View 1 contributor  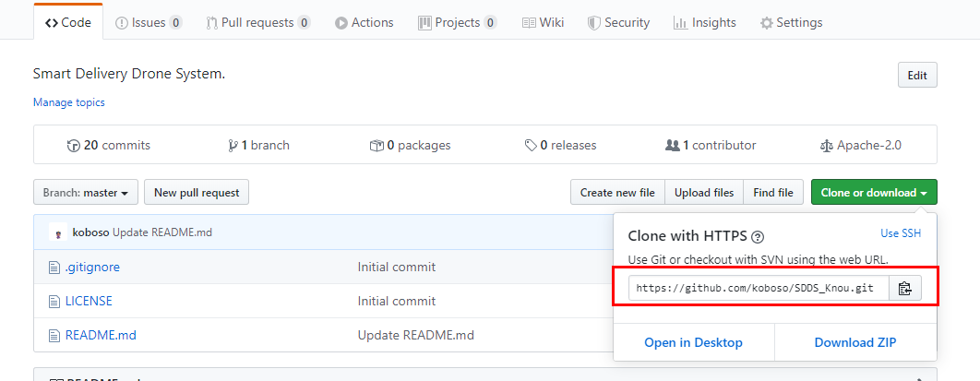[711, 146]
